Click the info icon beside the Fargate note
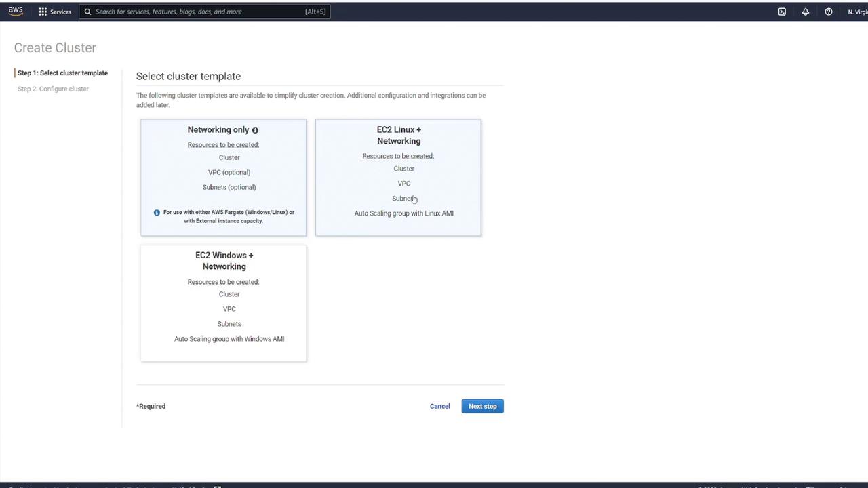 pos(157,213)
